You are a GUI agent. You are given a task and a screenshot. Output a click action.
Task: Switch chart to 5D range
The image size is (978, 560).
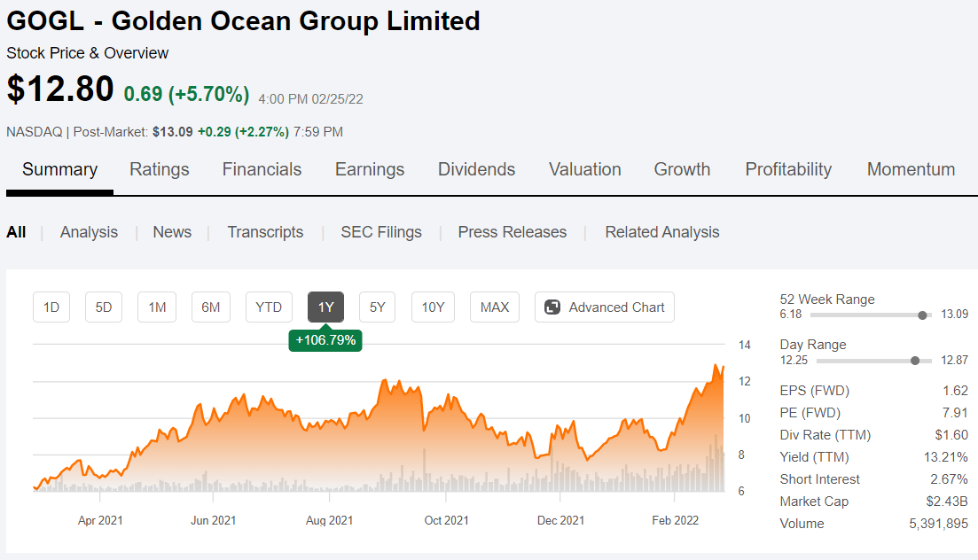(x=104, y=307)
